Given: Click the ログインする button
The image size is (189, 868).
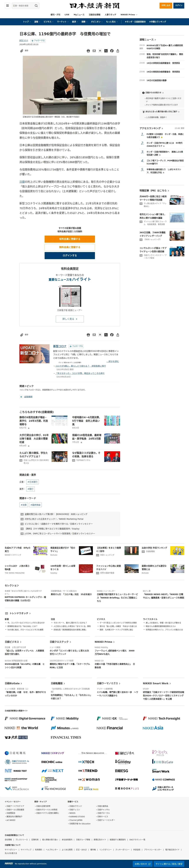Looking at the screenshot, I should point(70,255).
